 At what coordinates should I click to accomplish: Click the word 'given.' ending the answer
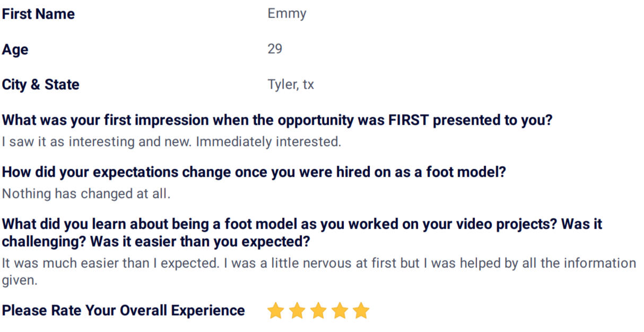[20, 281]
